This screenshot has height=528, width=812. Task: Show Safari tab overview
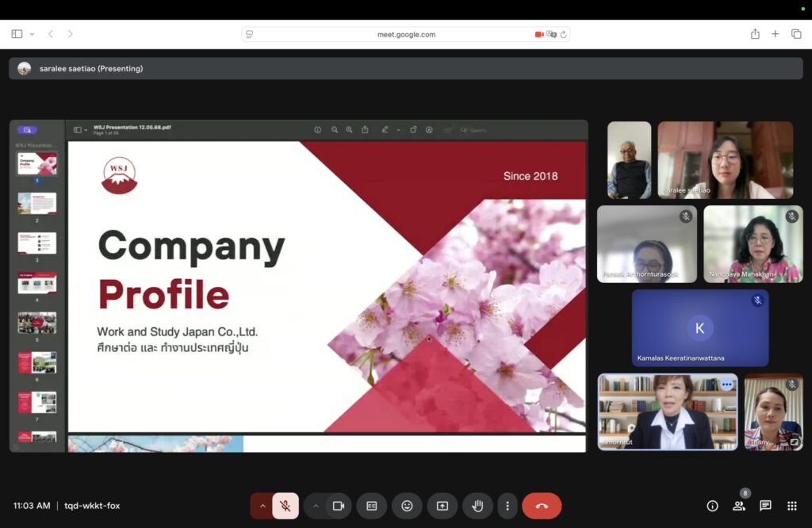796,34
